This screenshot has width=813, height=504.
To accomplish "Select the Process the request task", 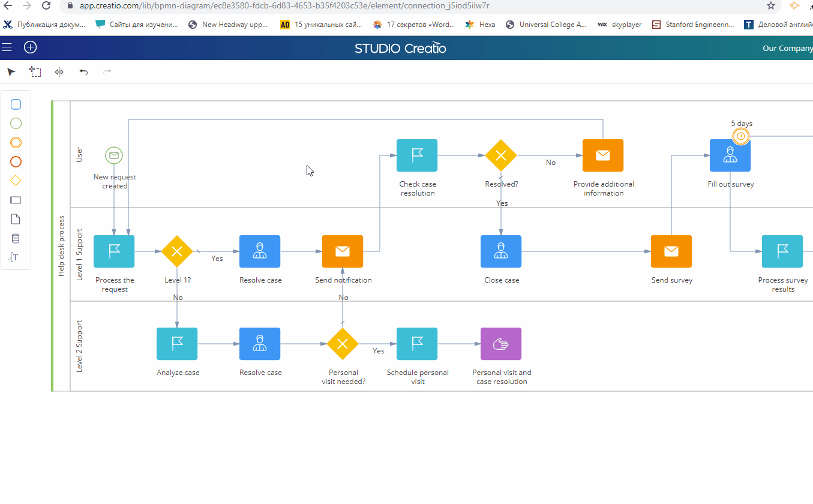I will pos(114,251).
